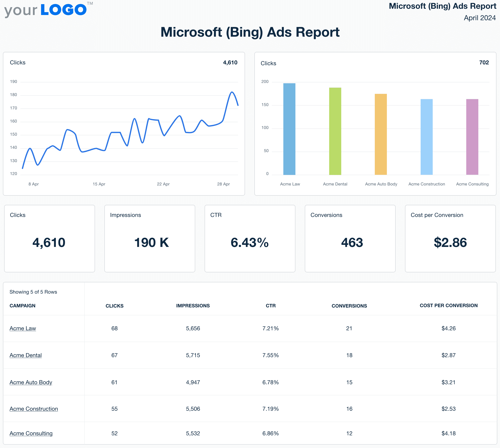Sort table by the CTR column header
Image resolution: width=500 pixels, height=448 pixels.
coord(270,306)
